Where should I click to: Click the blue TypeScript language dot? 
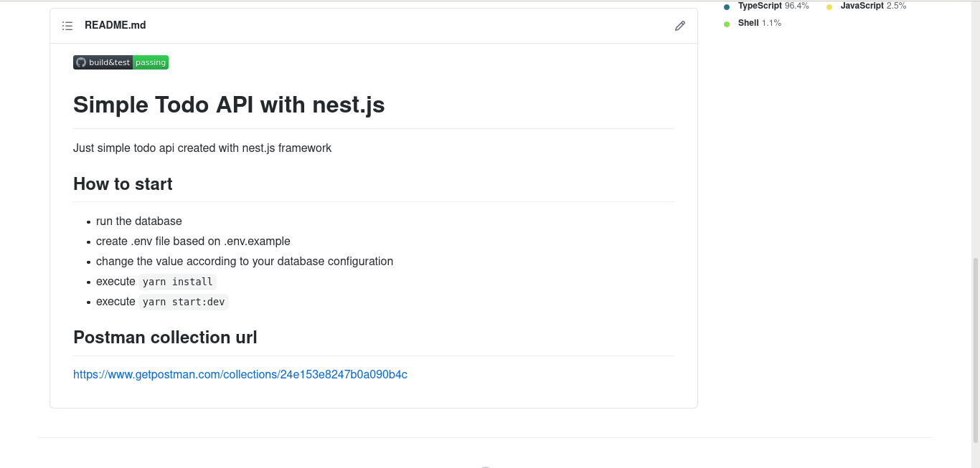click(x=727, y=5)
